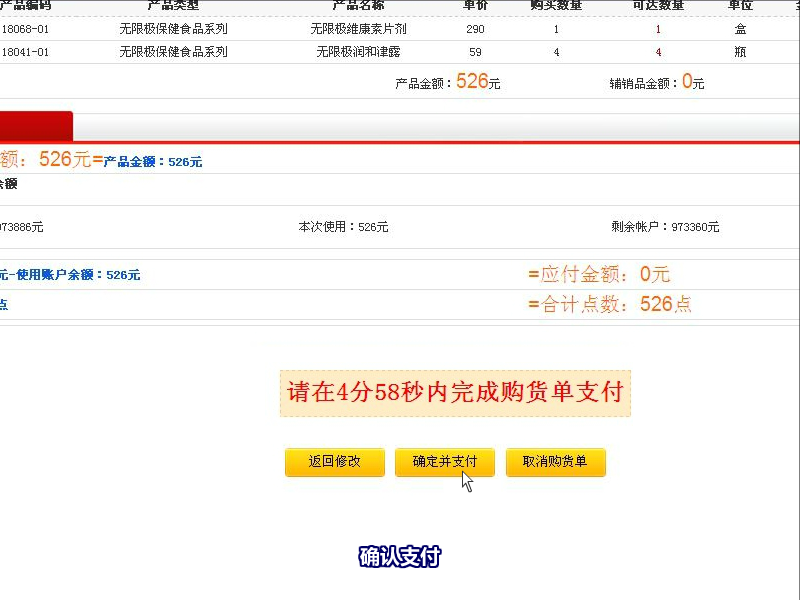
Task: Click unit price 59 cell
Action: click(475, 52)
